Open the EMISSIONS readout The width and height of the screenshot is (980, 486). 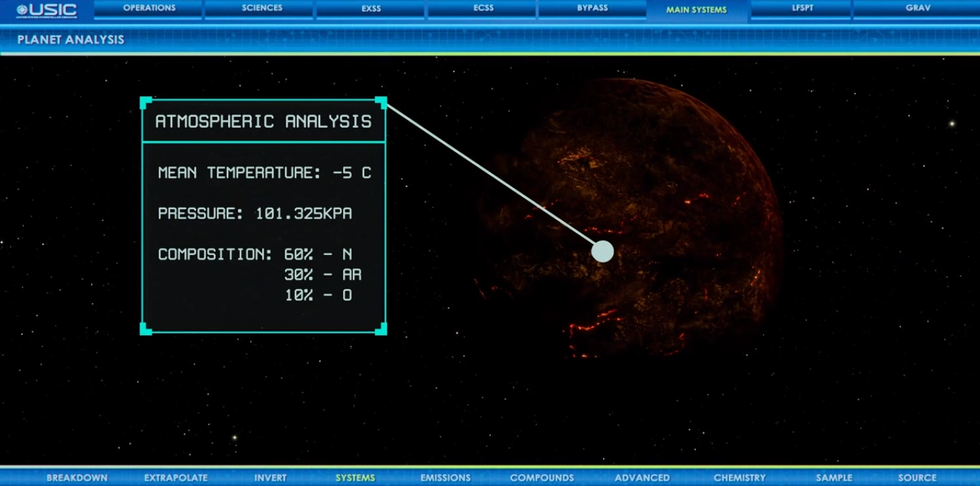pyautogui.click(x=446, y=477)
